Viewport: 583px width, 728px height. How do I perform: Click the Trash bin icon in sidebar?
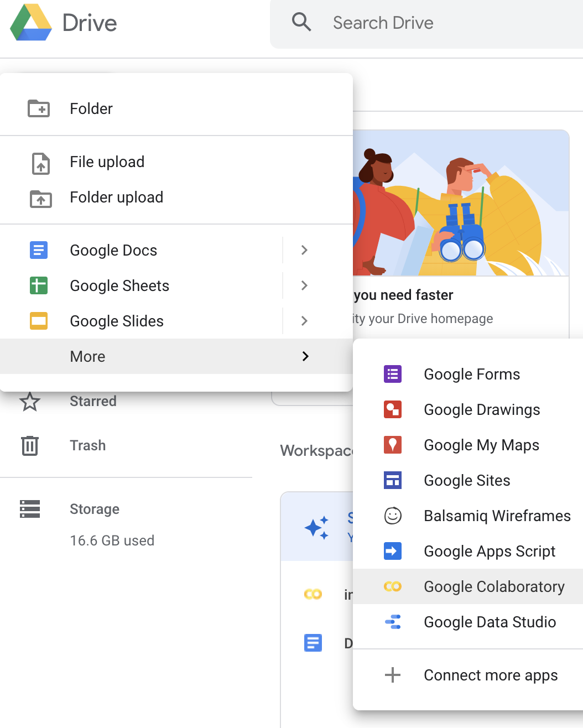click(30, 445)
